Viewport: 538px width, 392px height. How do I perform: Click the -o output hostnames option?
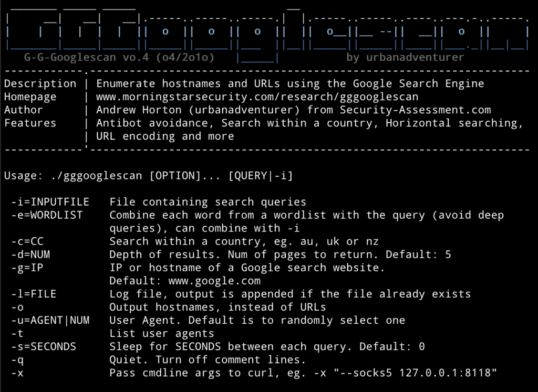17,308
